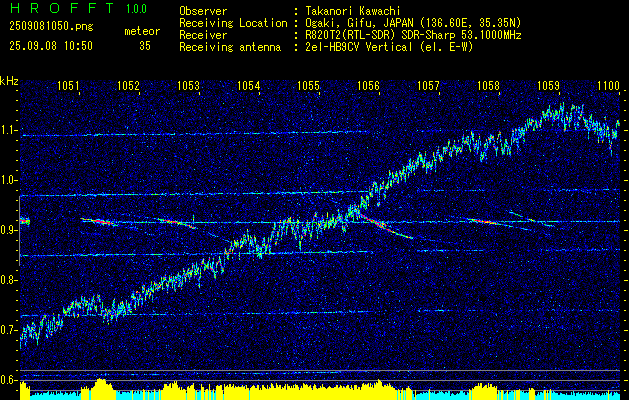Click the 1055 time axis marker
Screen dimensions: 629x400
308,85
